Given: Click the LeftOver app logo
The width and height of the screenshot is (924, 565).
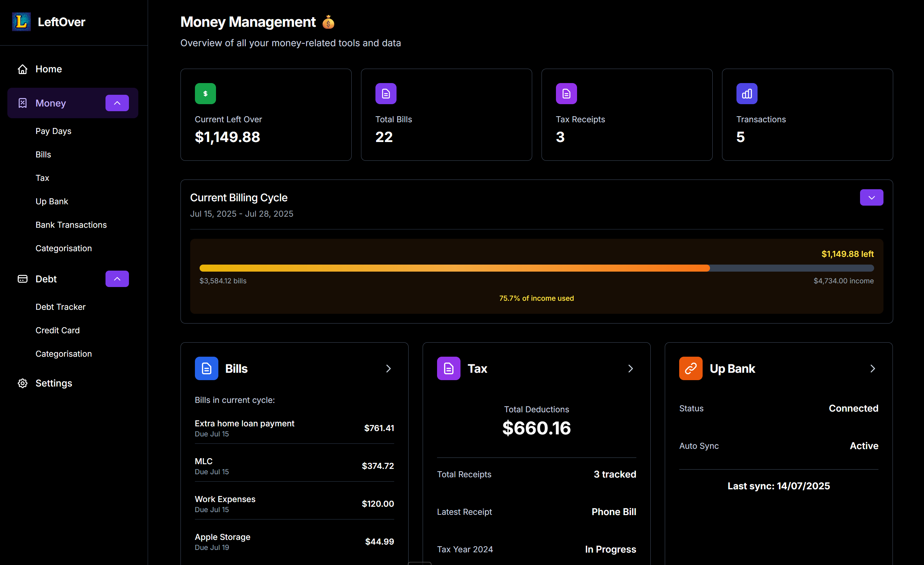Looking at the screenshot, I should pyautogui.click(x=21, y=22).
